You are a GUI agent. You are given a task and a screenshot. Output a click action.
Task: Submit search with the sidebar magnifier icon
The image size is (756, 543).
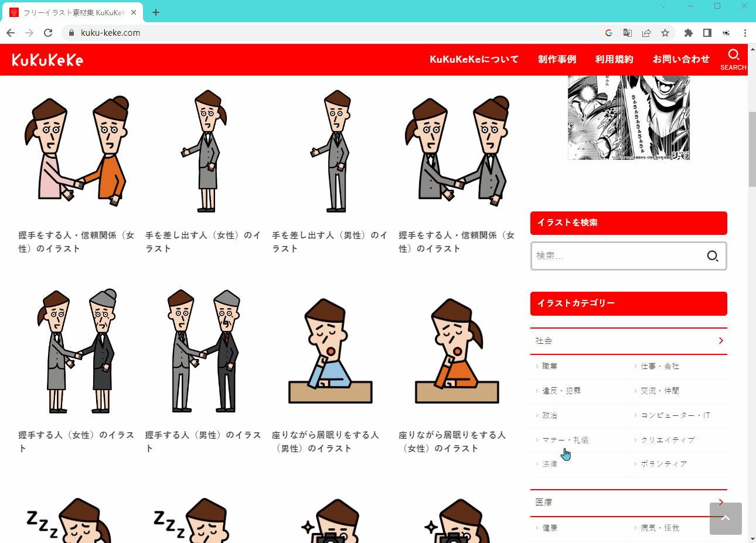click(x=713, y=256)
